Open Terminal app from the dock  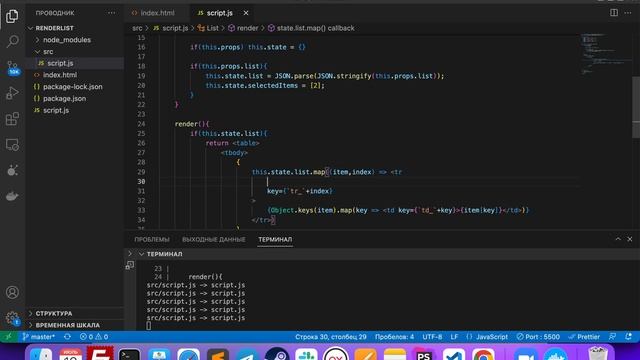[x=129, y=354]
